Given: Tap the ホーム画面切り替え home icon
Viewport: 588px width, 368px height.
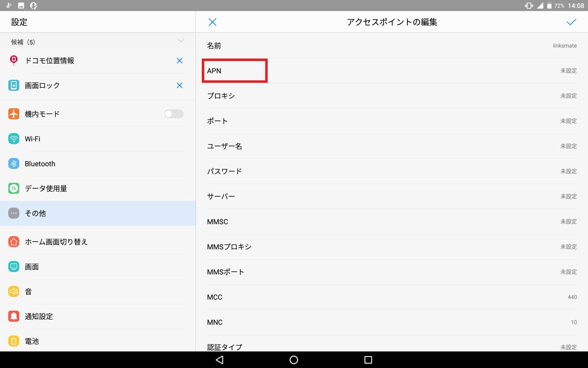Looking at the screenshot, I should [x=14, y=242].
